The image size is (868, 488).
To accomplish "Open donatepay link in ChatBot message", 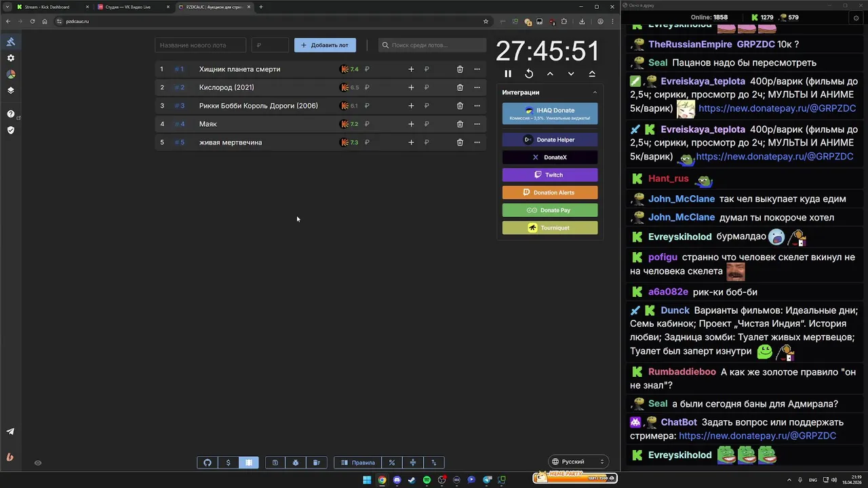I will pyautogui.click(x=757, y=436).
